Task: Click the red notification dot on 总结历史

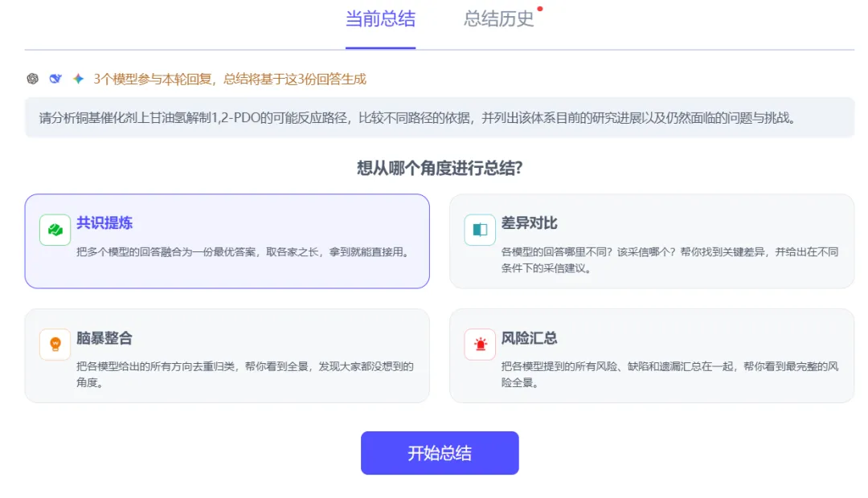Action: [540, 8]
